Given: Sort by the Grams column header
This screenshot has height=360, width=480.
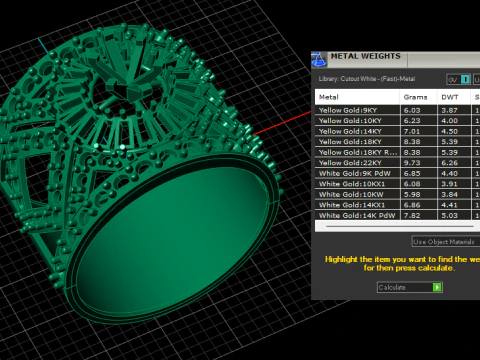Looking at the screenshot, I should pyautogui.click(x=419, y=97).
